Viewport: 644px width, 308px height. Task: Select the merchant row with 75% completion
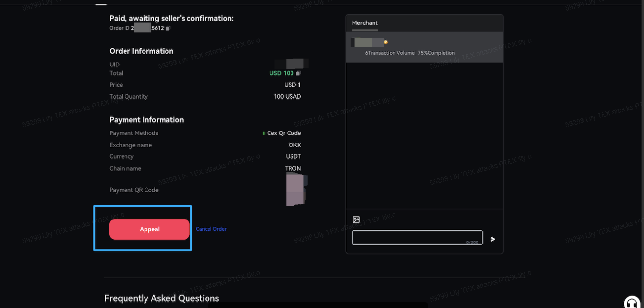pyautogui.click(x=424, y=47)
